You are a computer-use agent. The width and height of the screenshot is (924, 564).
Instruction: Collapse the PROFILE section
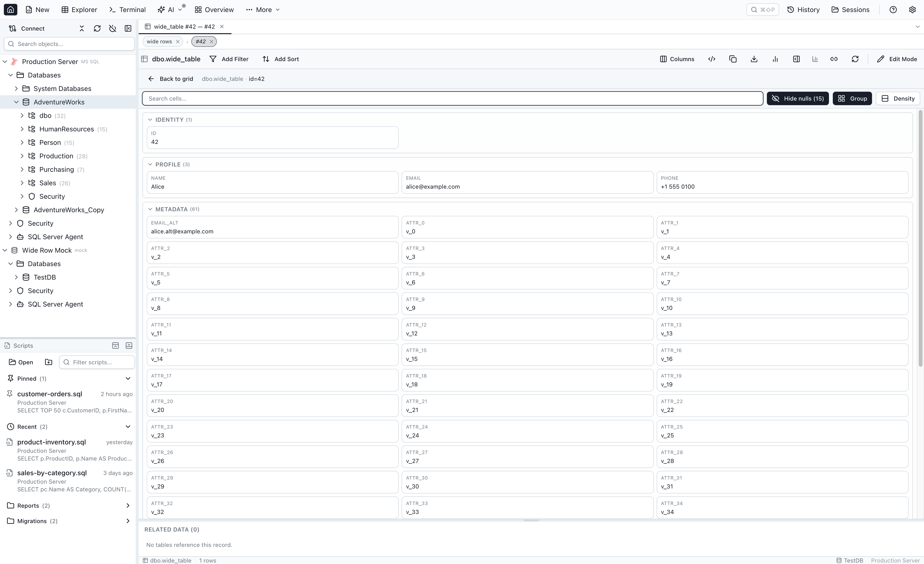(150, 164)
